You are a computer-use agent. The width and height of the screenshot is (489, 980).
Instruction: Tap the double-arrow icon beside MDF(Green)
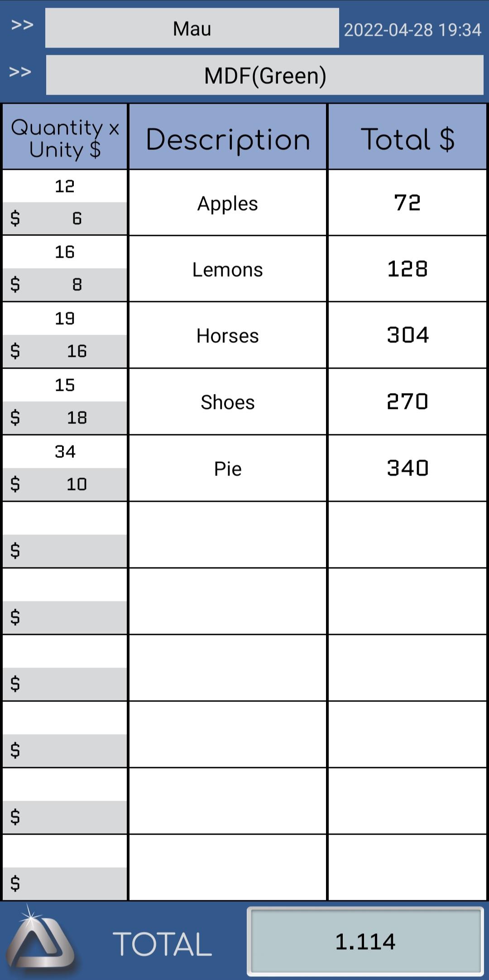(20, 72)
